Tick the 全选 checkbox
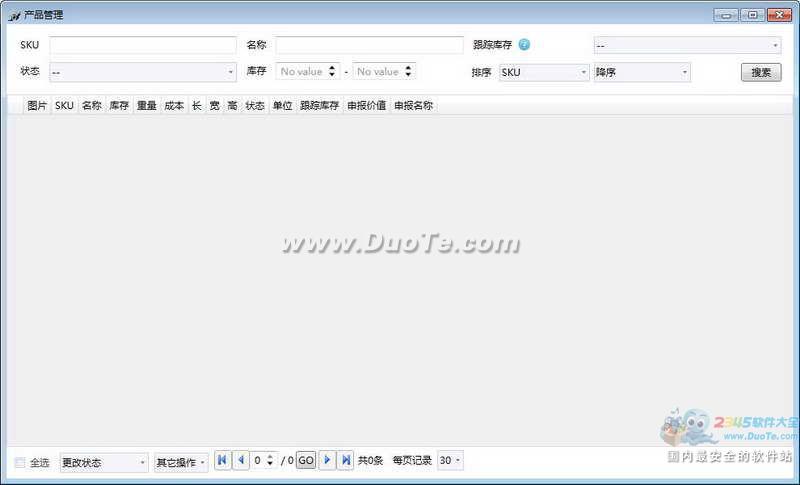Viewport: 800px width, 485px height. coord(21,462)
